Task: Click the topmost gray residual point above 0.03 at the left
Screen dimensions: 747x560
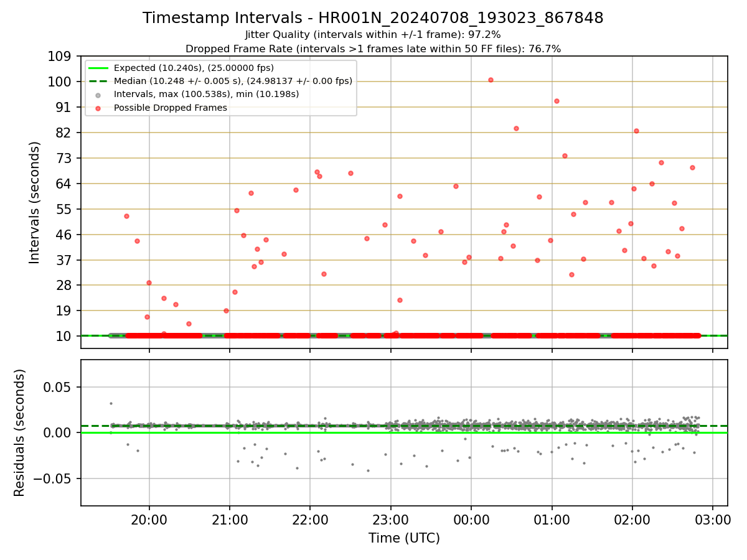Action: point(111,403)
